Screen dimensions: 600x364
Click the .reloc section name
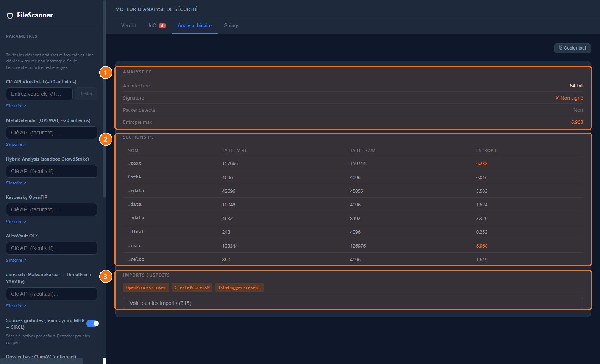click(136, 259)
